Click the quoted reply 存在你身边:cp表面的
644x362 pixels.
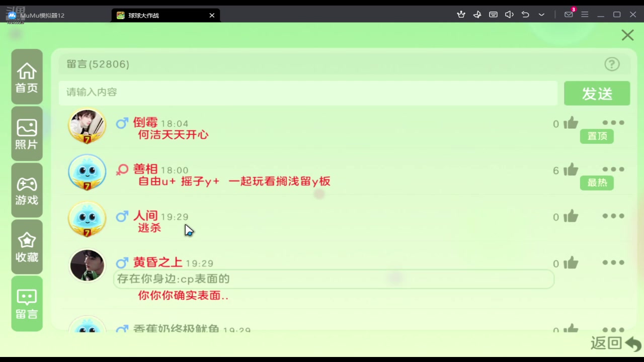click(x=334, y=279)
